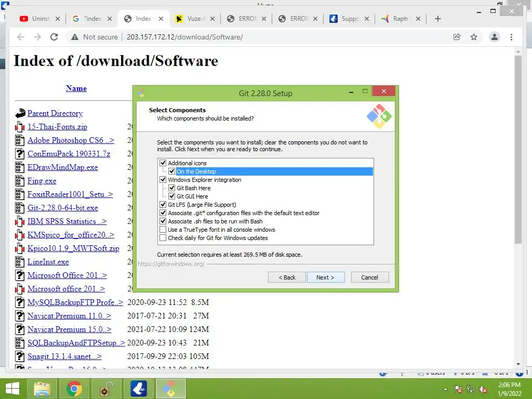The width and height of the screenshot is (532, 399).
Task: Click Chrome icon in taskbar
Action: (74, 389)
